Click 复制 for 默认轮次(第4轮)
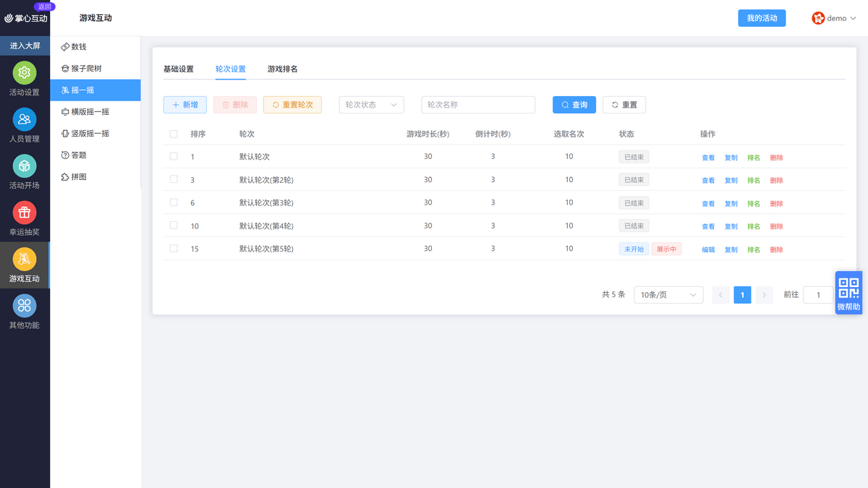Viewport: 868px width, 488px height. click(731, 227)
